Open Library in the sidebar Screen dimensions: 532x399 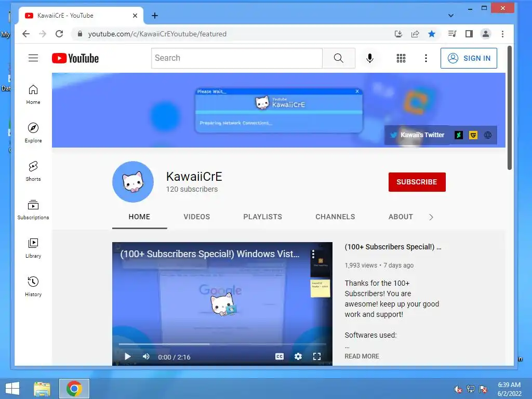(33, 248)
